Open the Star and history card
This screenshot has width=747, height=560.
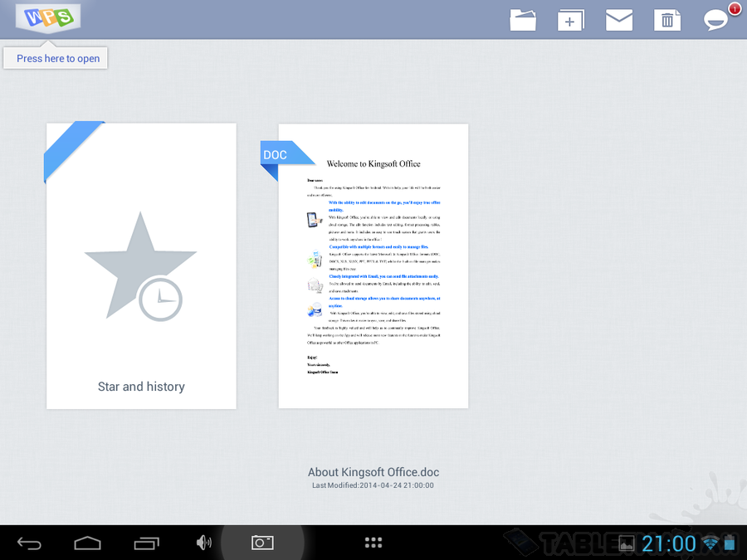141,265
